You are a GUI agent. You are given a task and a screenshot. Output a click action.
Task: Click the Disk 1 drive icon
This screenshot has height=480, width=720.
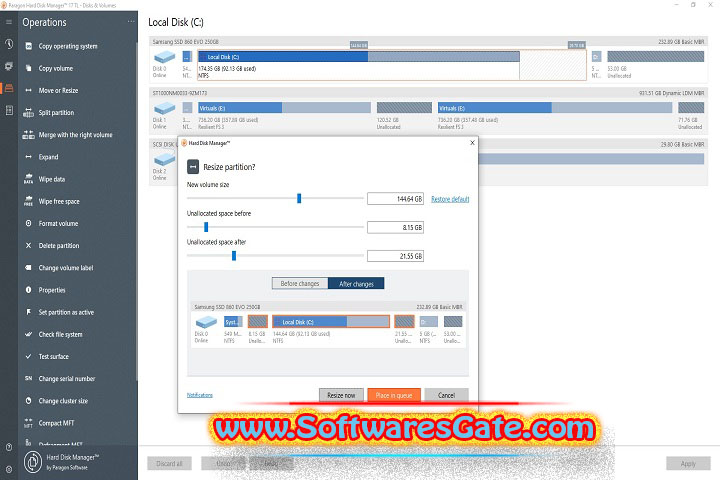click(x=164, y=109)
